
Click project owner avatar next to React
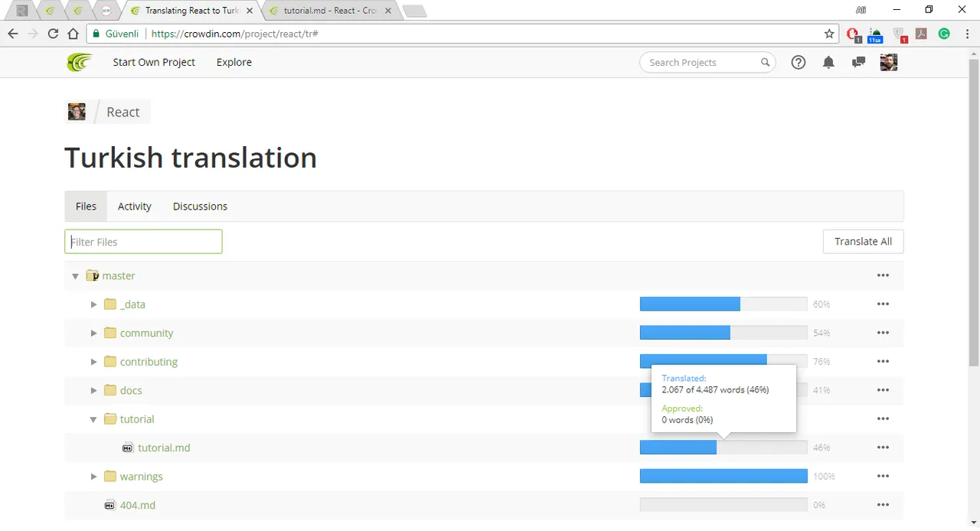[77, 112]
